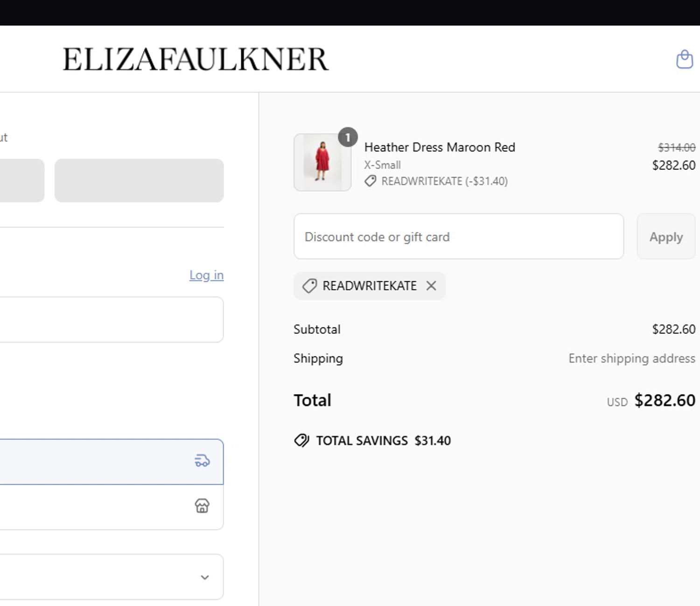Open the shopping bag cart icon

(x=685, y=59)
